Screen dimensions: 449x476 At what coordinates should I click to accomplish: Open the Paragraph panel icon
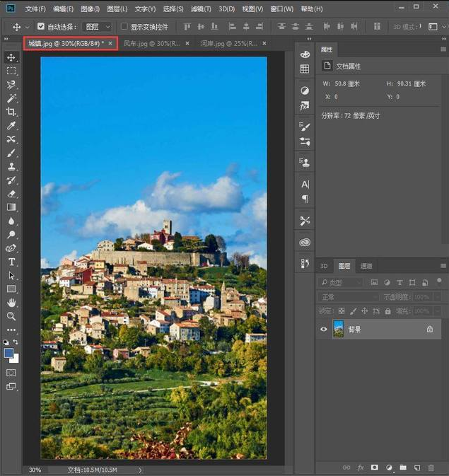tap(305, 199)
